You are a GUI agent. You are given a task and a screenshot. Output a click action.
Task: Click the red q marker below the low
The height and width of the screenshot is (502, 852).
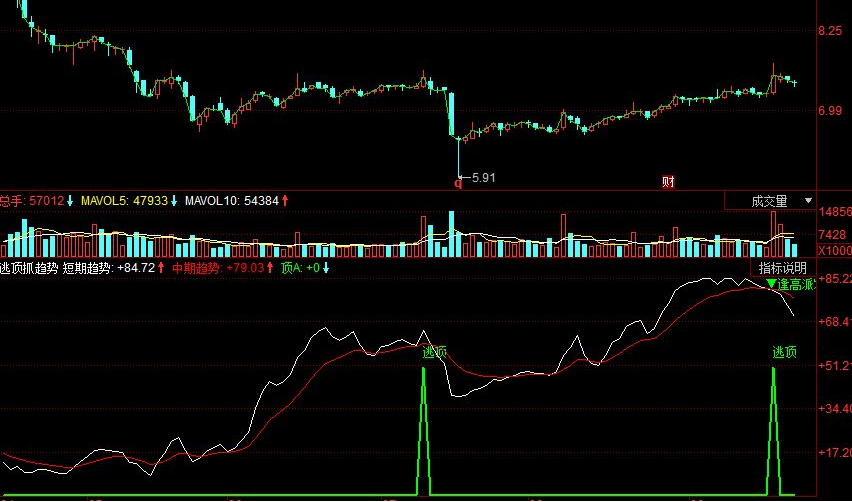click(x=458, y=182)
